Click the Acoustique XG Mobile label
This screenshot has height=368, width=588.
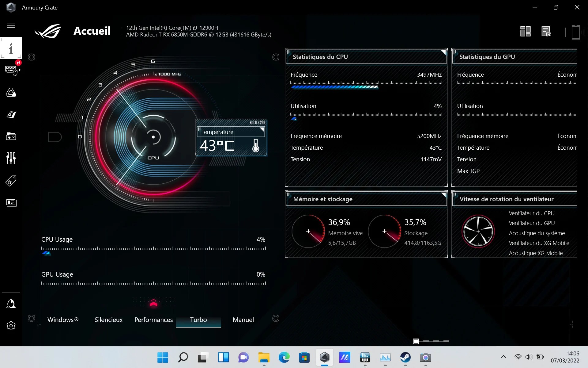point(536,253)
